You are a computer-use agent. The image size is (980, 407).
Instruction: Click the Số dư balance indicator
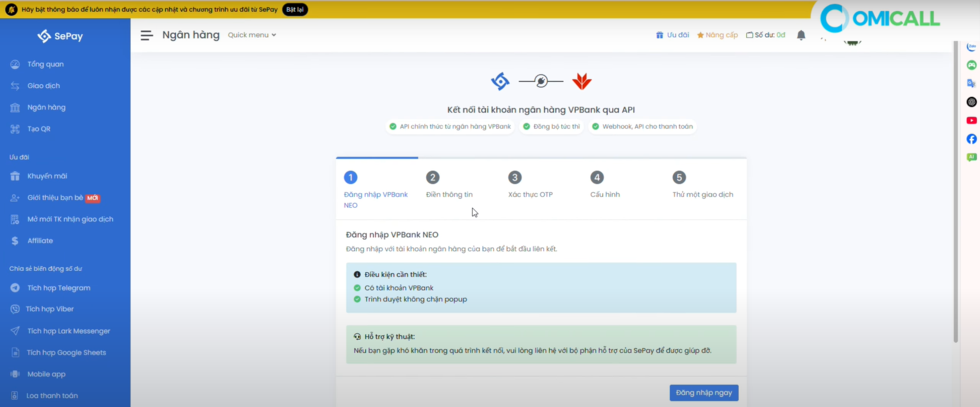766,35
